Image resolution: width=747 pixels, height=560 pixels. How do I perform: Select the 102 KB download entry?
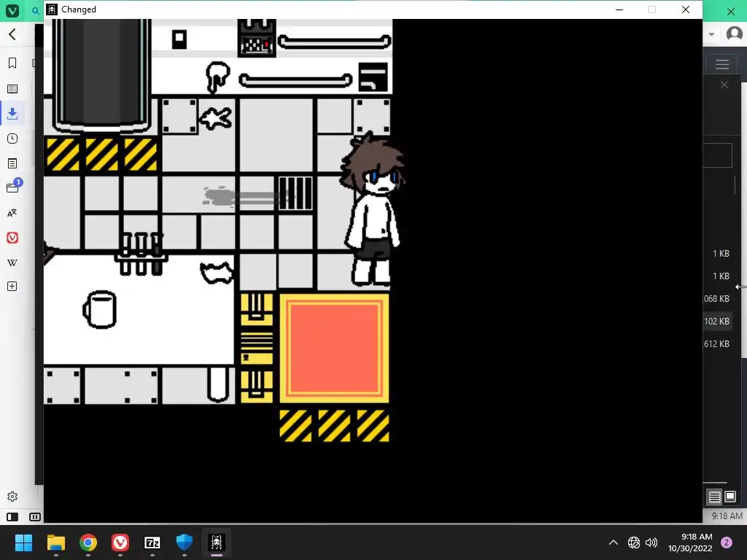click(x=716, y=322)
